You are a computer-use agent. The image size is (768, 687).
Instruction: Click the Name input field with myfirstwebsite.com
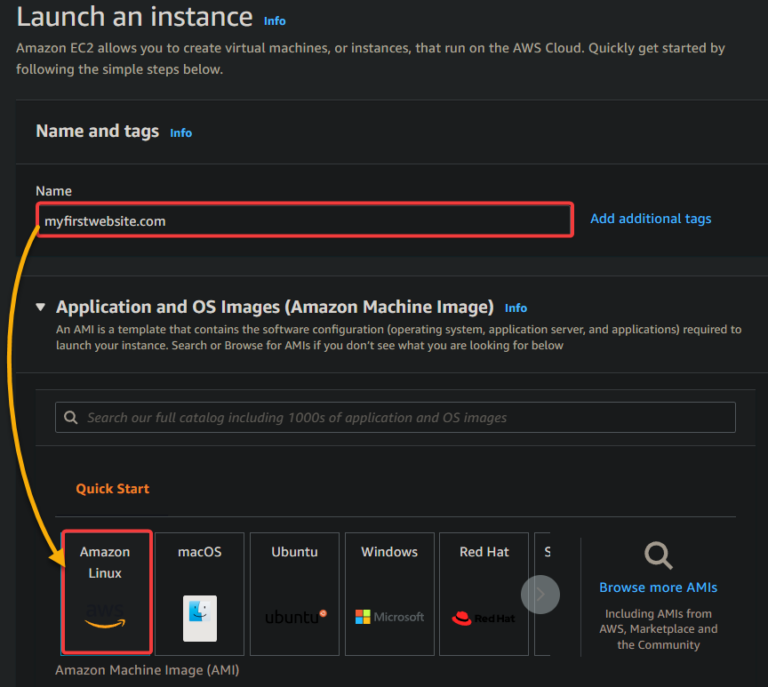tap(305, 220)
